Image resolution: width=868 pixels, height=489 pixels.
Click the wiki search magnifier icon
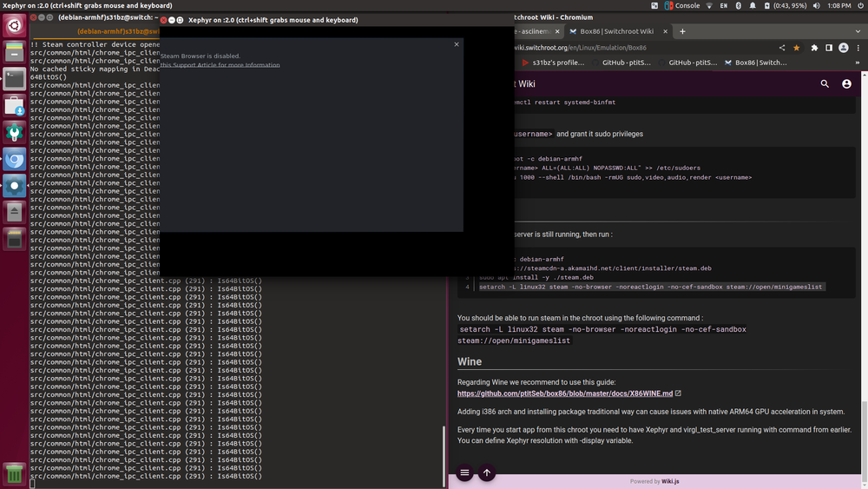click(x=825, y=84)
